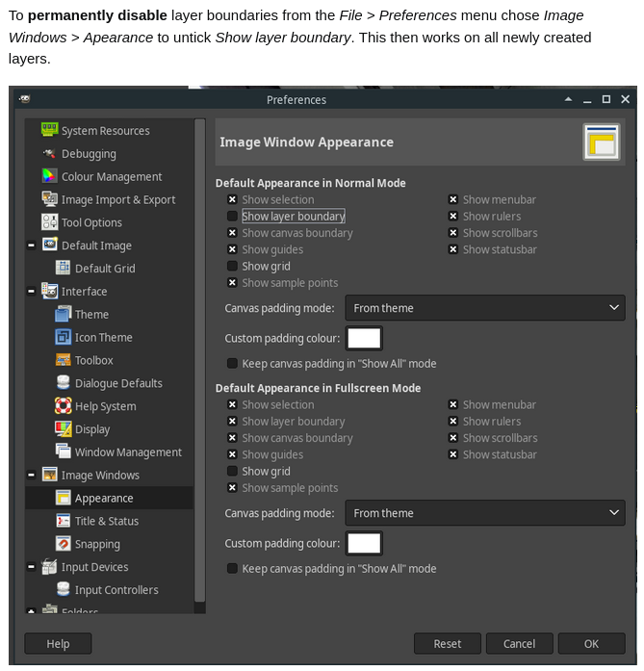This screenshot has width=644, height=671.
Task: Click the Dialogue Defaults icon
Action: [63, 382]
